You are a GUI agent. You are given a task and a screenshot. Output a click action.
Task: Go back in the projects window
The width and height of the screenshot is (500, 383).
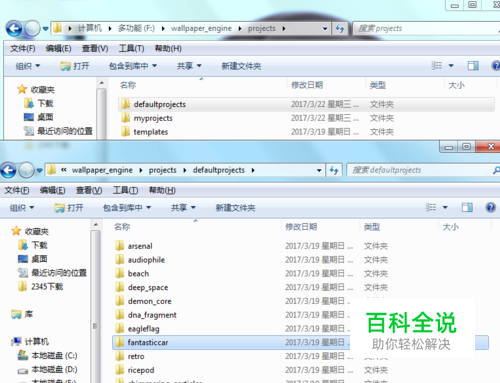[x=14, y=29]
